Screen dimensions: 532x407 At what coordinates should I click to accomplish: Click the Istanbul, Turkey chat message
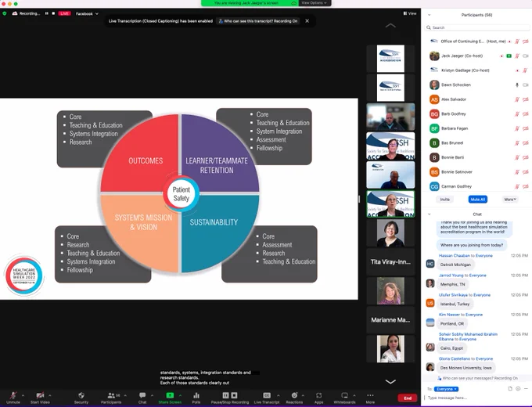tap(455, 304)
